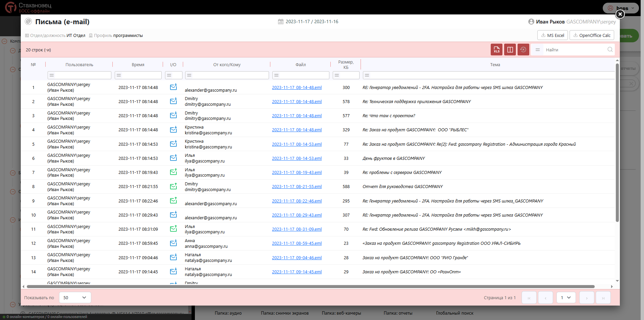The width and height of the screenshot is (644, 320).
Task: Export the table with the red XLS icon
Action: point(496,50)
